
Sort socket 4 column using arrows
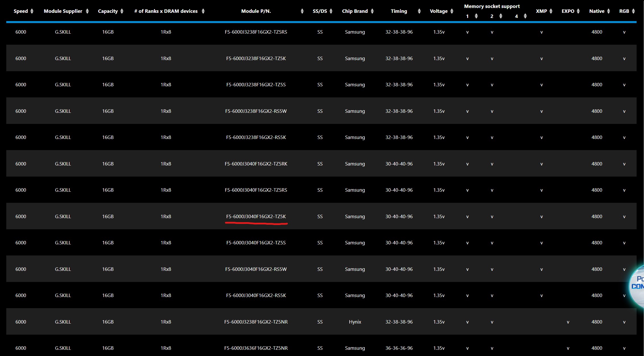pyautogui.click(x=525, y=16)
